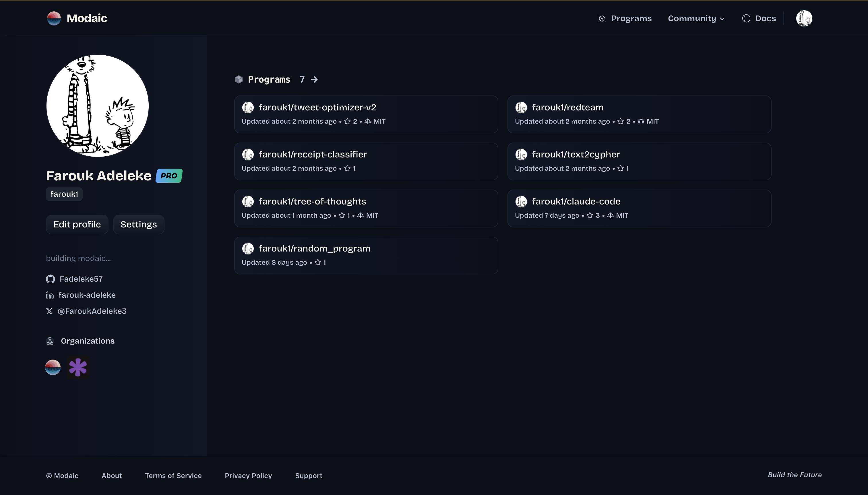Open Docs from the navbar

pos(765,18)
